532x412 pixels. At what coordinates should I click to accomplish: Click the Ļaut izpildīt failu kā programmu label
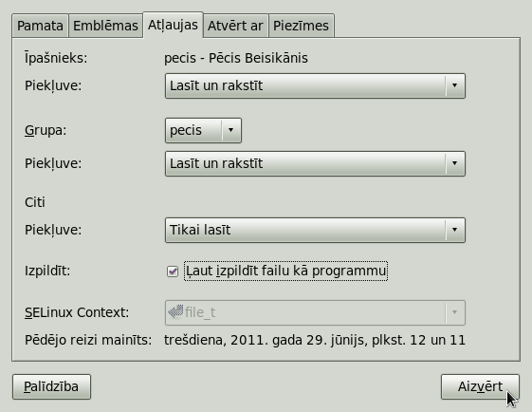[x=285, y=272]
